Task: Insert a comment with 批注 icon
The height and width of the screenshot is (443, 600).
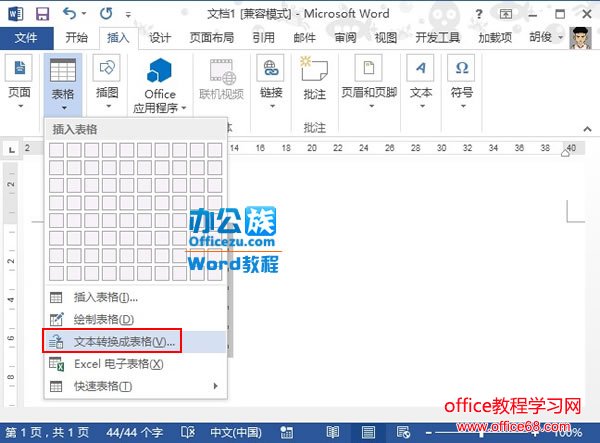Action: pyautogui.click(x=315, y=69)
